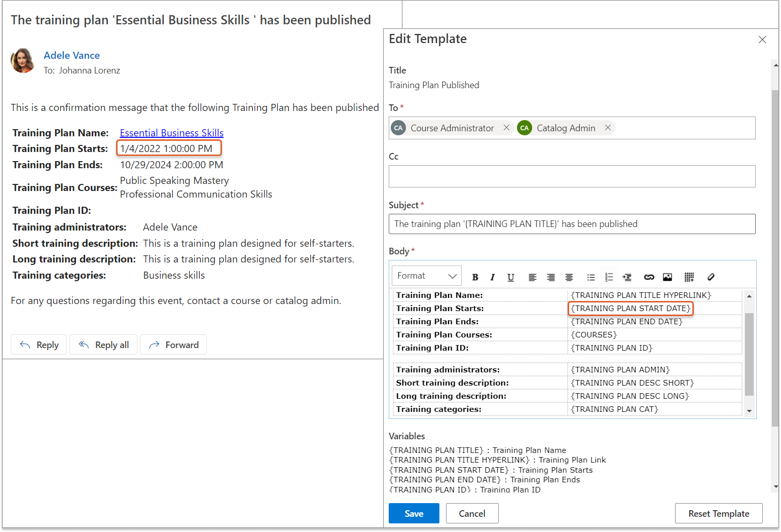Open the Format dropdown
This screenshot has width=781, height=532.
(x=426, y=276)
